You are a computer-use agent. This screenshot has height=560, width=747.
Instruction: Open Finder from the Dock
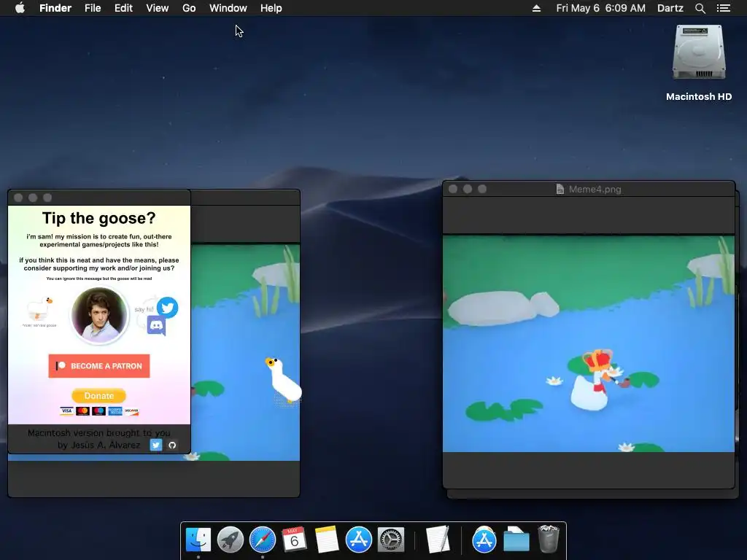click(x=198, y=540)
